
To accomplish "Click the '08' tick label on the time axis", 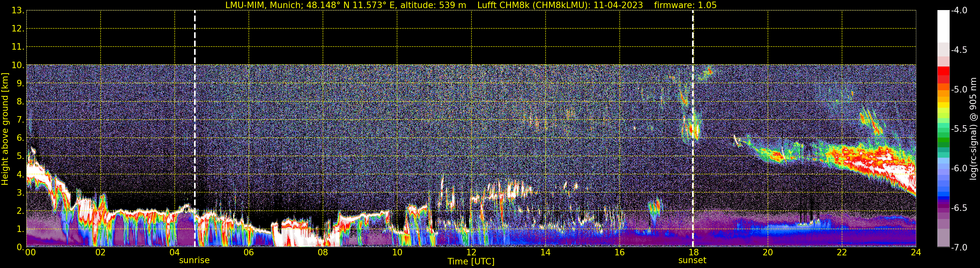I will [323, 253].
